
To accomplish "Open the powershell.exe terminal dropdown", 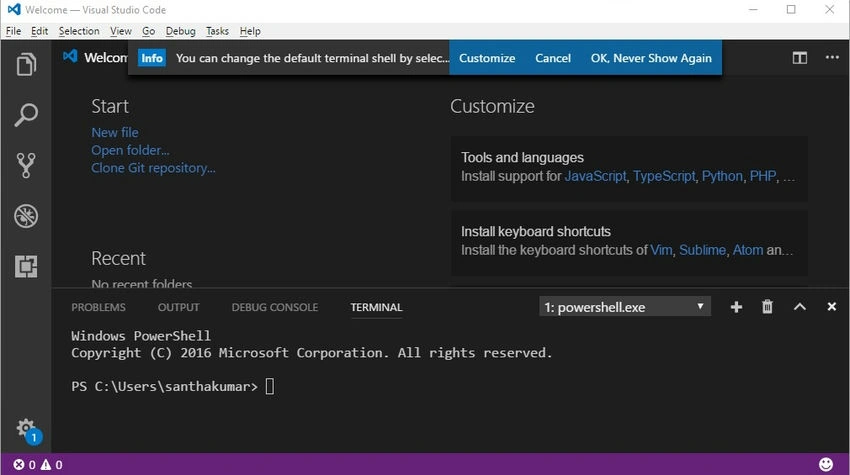I will pyautogui.click(x=624, y=307).
